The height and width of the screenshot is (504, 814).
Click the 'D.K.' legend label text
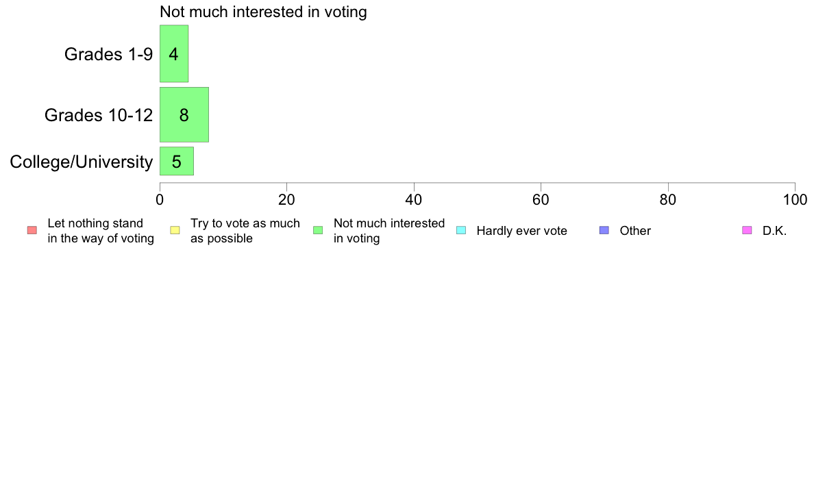click(774, 231)
